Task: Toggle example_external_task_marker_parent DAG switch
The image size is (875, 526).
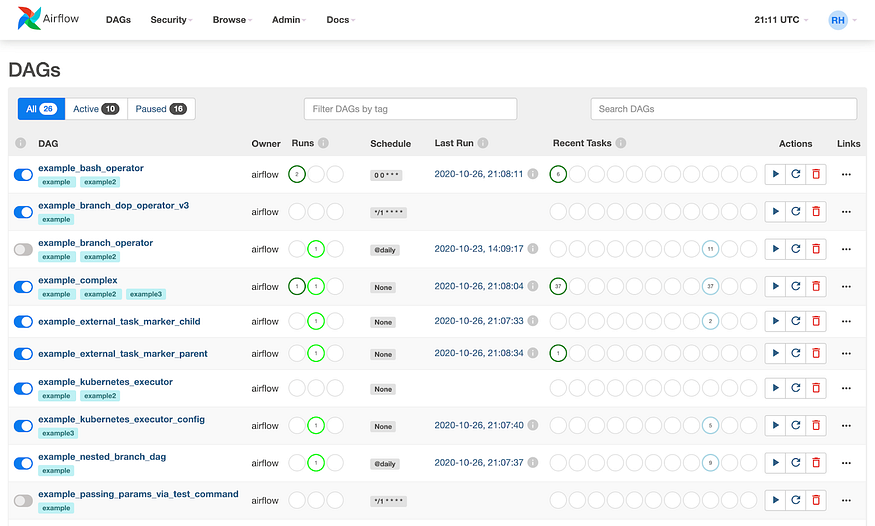Action: [23, 354]
